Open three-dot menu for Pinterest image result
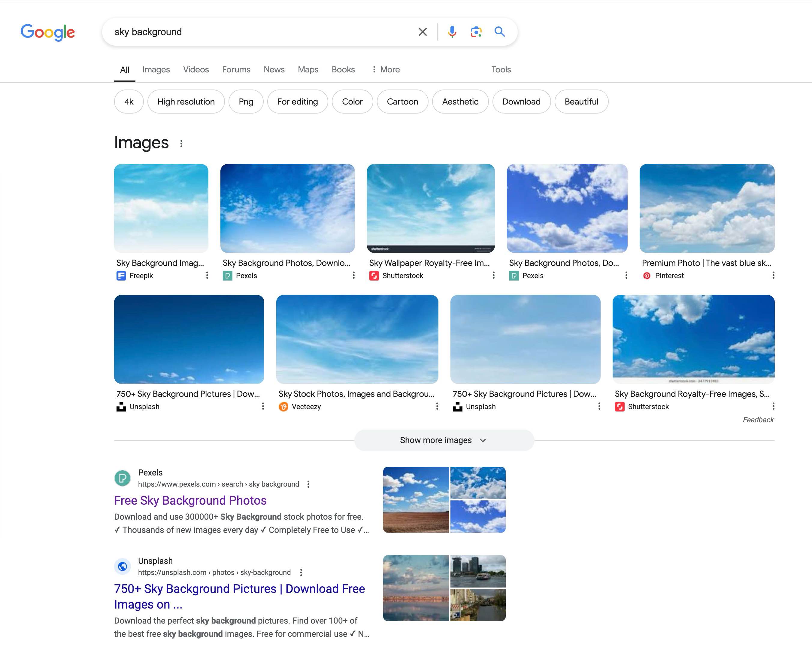This screenshot has height=653, width=812. click(x=773, y=275)
